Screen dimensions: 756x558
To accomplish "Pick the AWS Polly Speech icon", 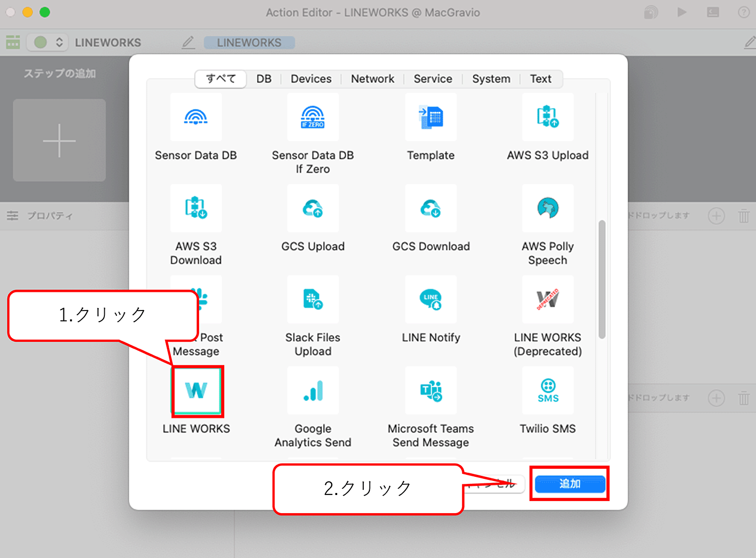I will [547, 208].
